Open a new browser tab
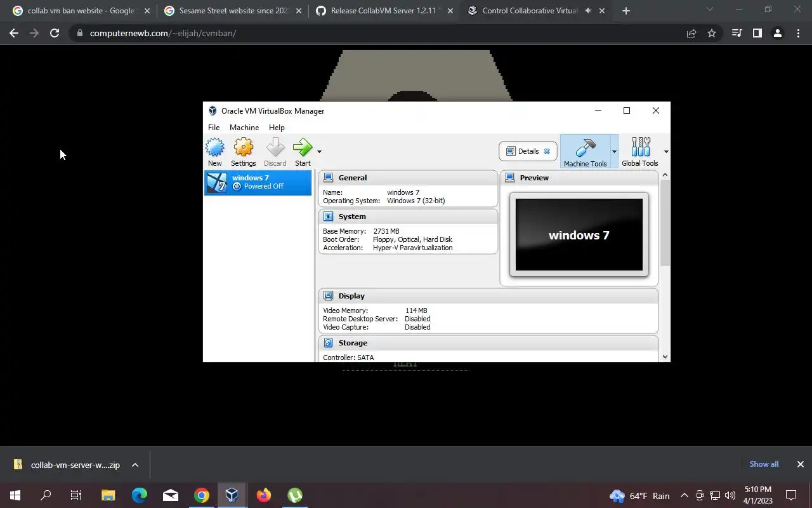The width and height of the screenshot is (812, 508). [x=626, y=11]
